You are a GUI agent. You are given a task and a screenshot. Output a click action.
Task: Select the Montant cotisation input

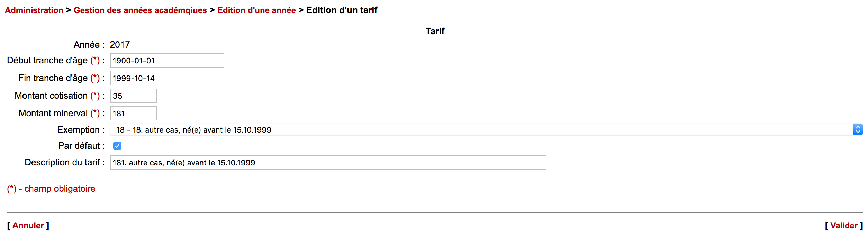click(133, 96)
